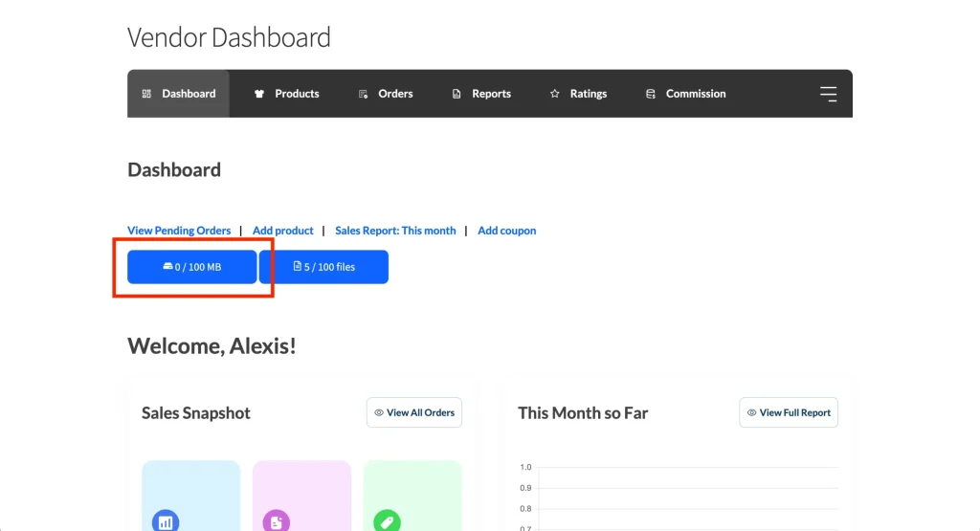
Task: Click the file icon on files usage button
Action: [x=297, y=267]
